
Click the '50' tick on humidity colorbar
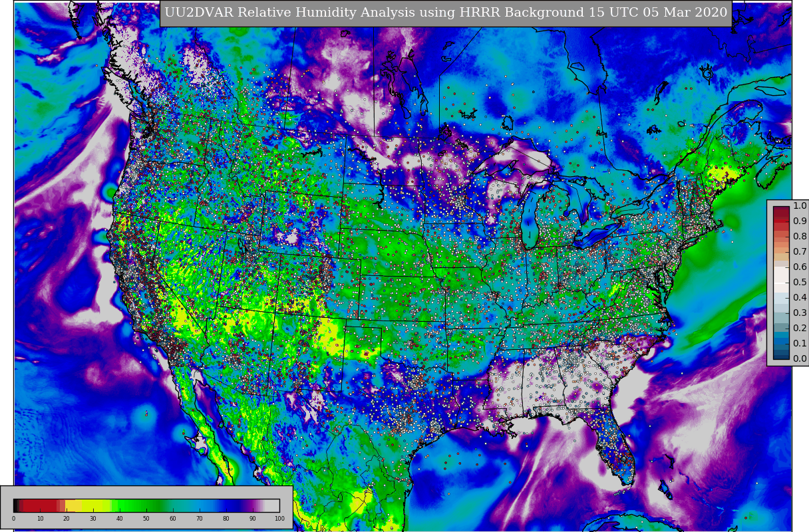click(x=146, y=519)
